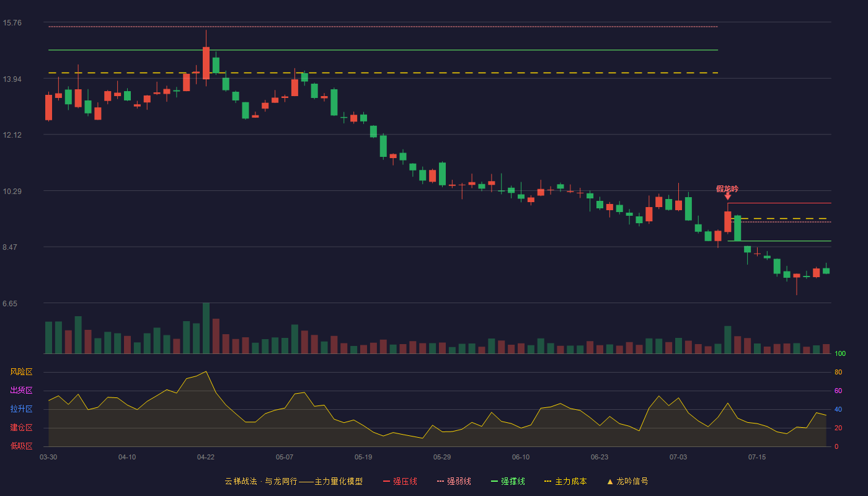Click the 03-30 date label
Image resolution: width=868 pixels, height=496 pixels.
tap(48, 457)
